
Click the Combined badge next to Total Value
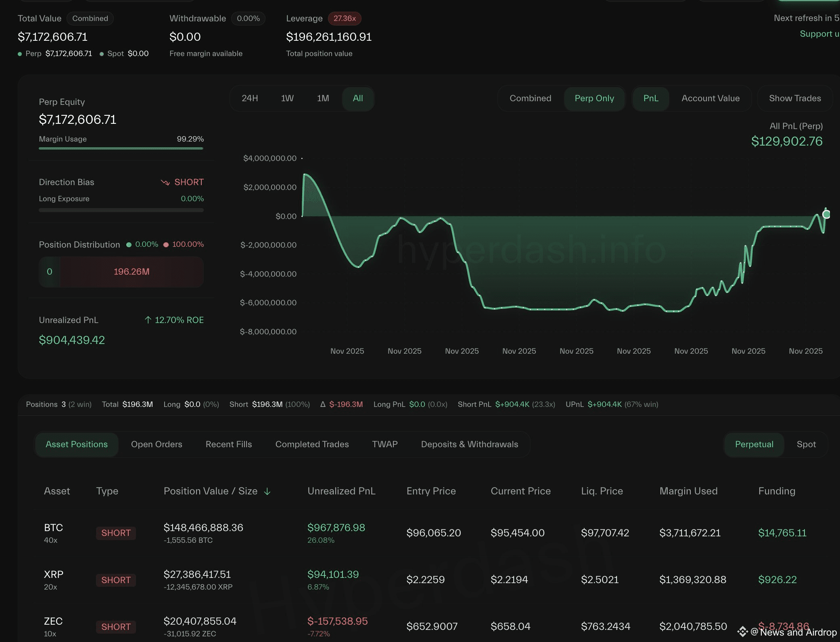90,19
